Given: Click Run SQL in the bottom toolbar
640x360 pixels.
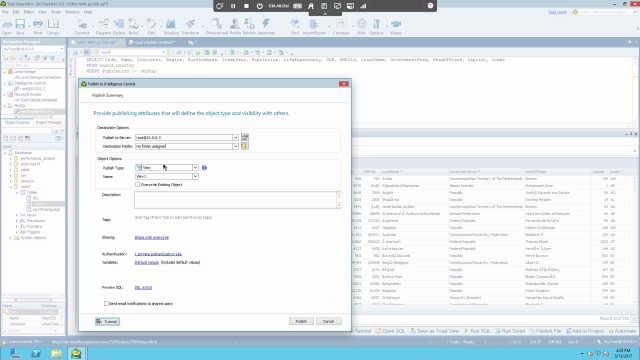Looking at the screenshot, I should point(477,331).
